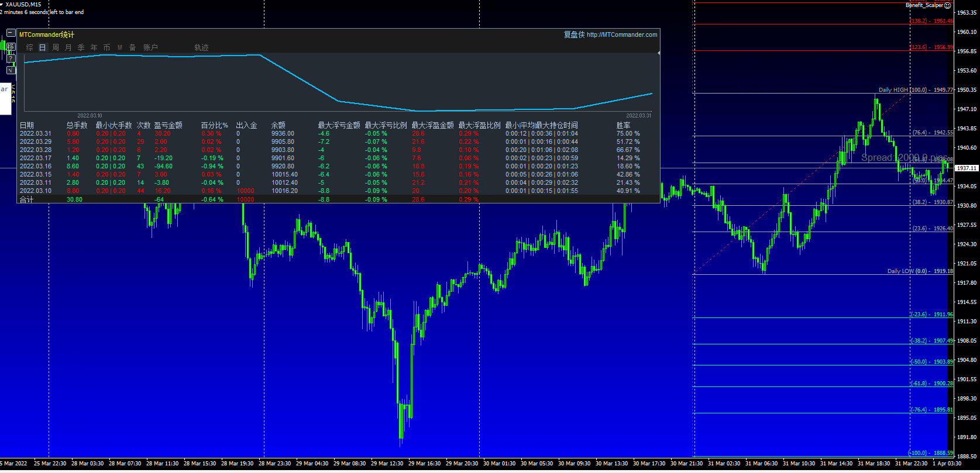Click the (123.6) - 1956.99 red level label
The width and height of the screenshot is (980, 473).
coord(931,47)
